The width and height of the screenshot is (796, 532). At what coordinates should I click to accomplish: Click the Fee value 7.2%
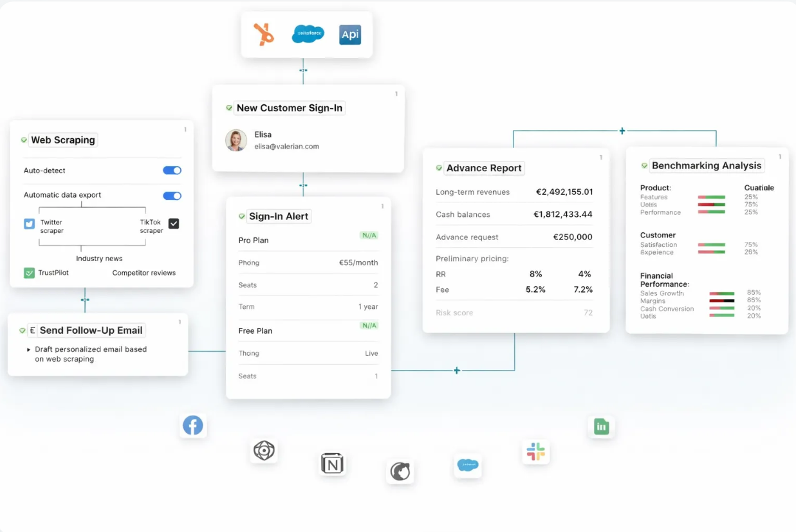click(x=583, y=289)
